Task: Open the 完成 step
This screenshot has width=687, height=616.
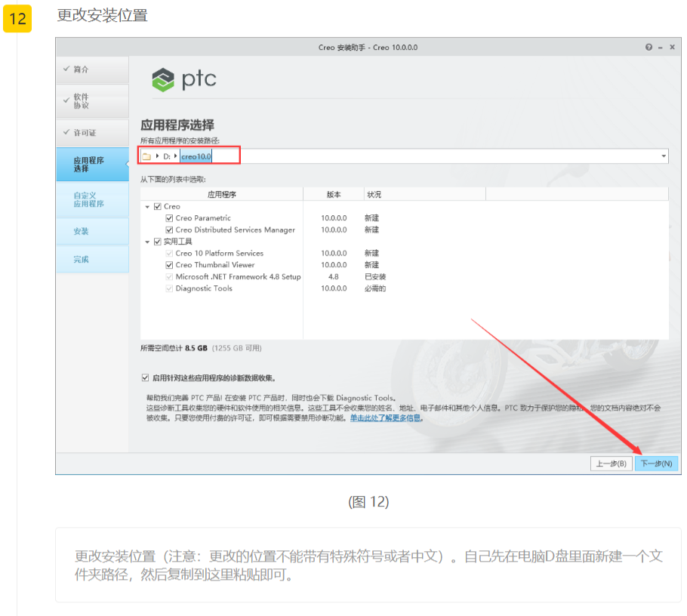Action: (92, 260)
